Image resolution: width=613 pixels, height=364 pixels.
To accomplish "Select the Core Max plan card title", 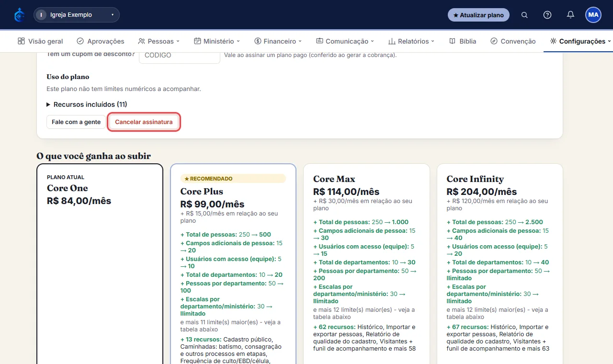I will coord(334,179).
